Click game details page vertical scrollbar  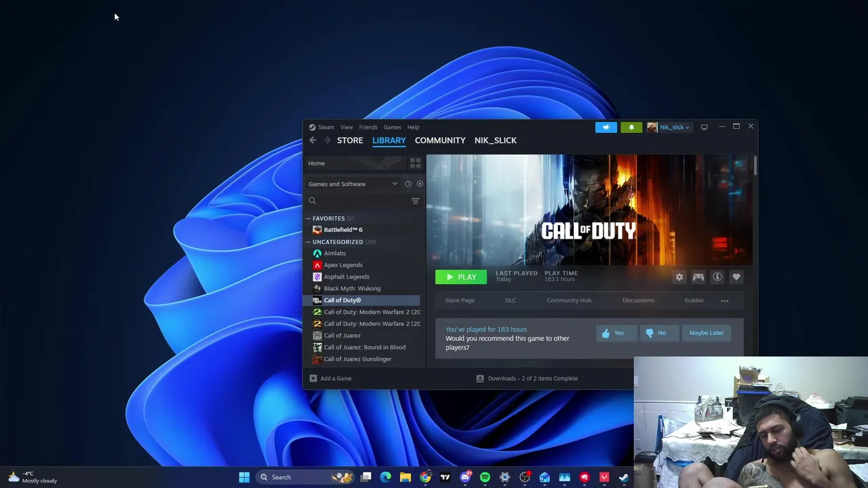[x=755, y=167]
